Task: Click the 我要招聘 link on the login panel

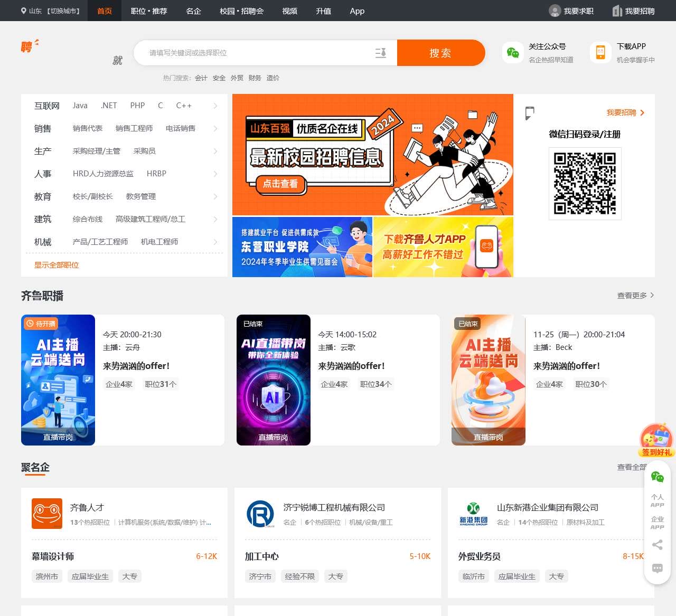Action: tap(625, 112)
